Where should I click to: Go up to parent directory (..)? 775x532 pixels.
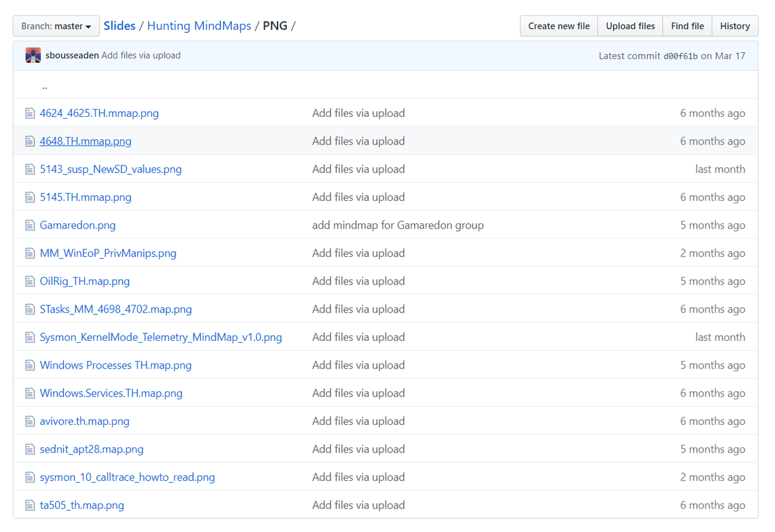[x=44, y=85]
